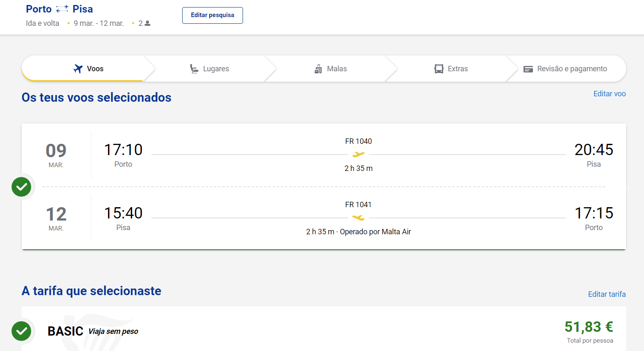Click the 51,83 € fare price
This screenshot has width=644, height=351.
589,327
